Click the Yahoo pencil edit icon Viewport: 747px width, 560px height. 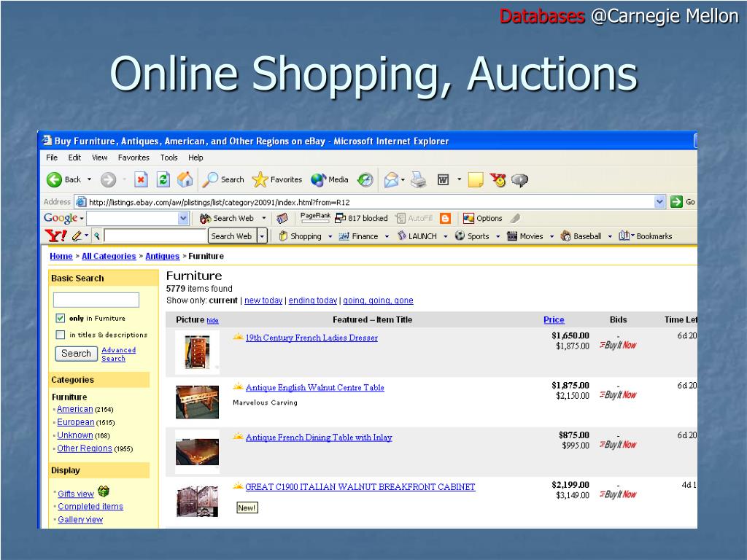[77, 236]
